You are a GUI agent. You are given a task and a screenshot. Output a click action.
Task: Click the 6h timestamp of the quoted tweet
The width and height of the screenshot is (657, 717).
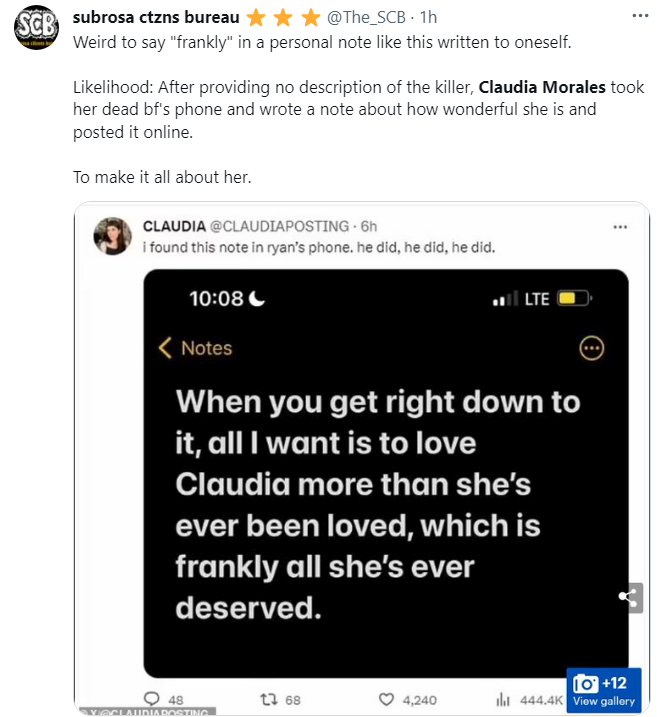(369, 226)
